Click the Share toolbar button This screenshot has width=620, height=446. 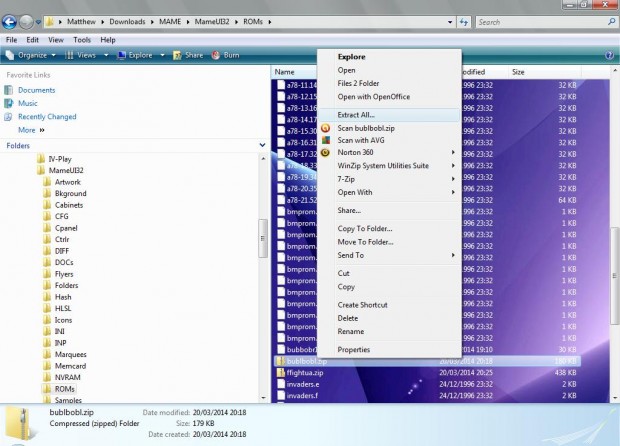[x=188, y=55]
